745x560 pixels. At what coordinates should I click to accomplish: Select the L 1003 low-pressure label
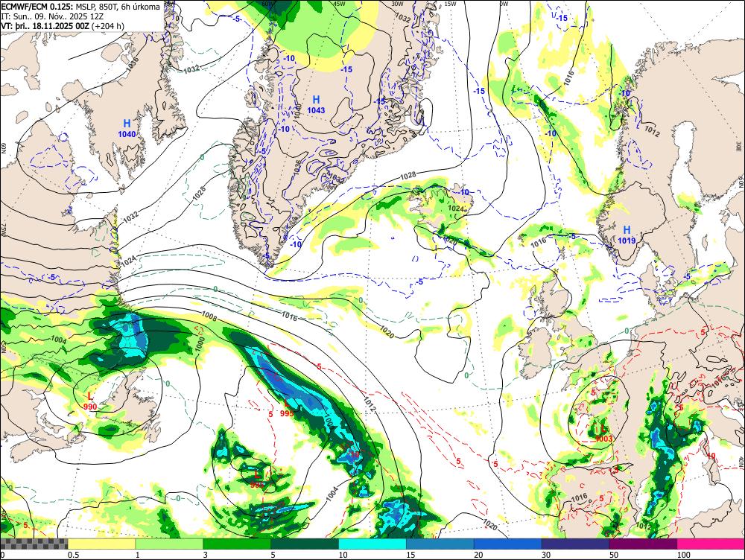[603, 433]
